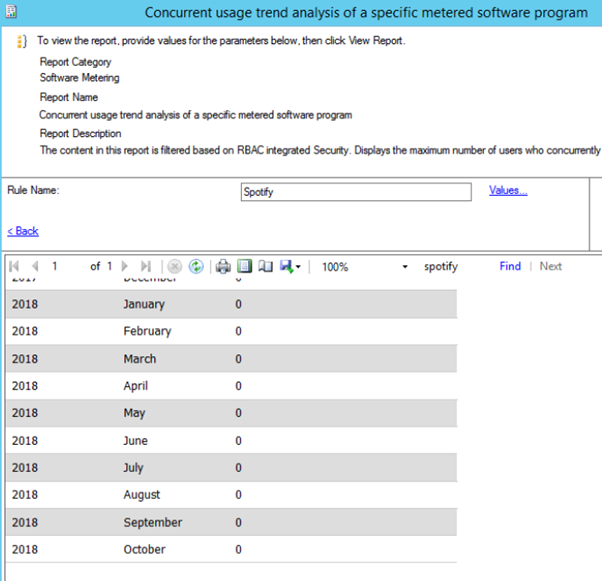Click the report window icon in title bar
Screen dimensions: 602x581
(x=11, y=12)
